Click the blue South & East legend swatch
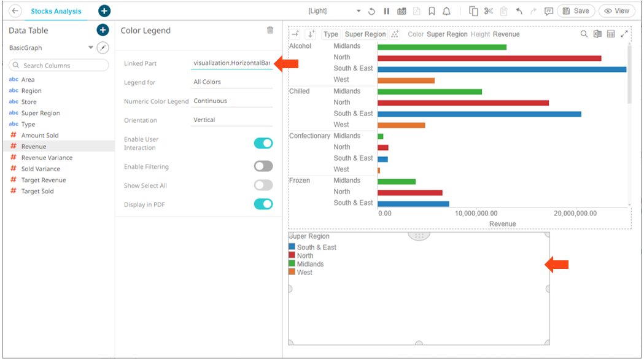Viewport: 644px width, 361px height. point(292,247)
